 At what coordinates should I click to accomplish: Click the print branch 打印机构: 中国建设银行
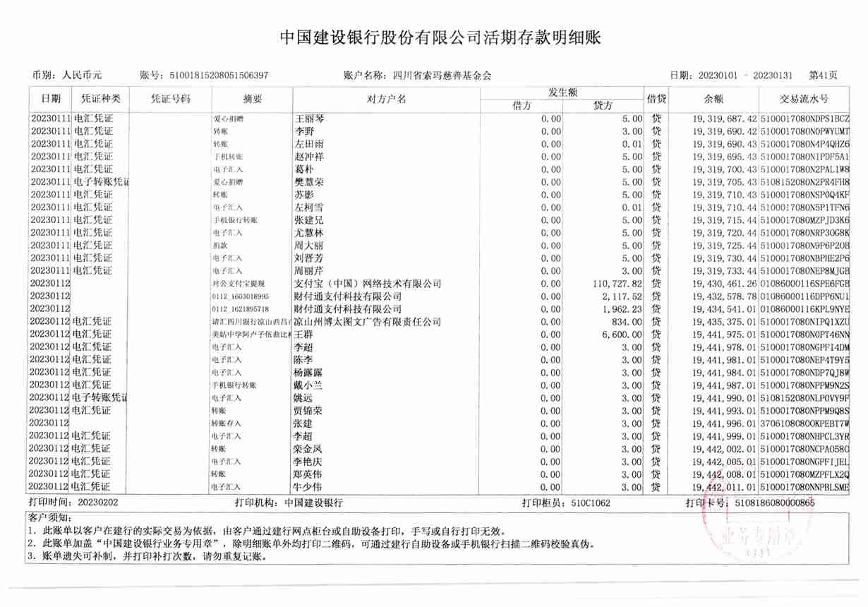(x=289, y=503)
